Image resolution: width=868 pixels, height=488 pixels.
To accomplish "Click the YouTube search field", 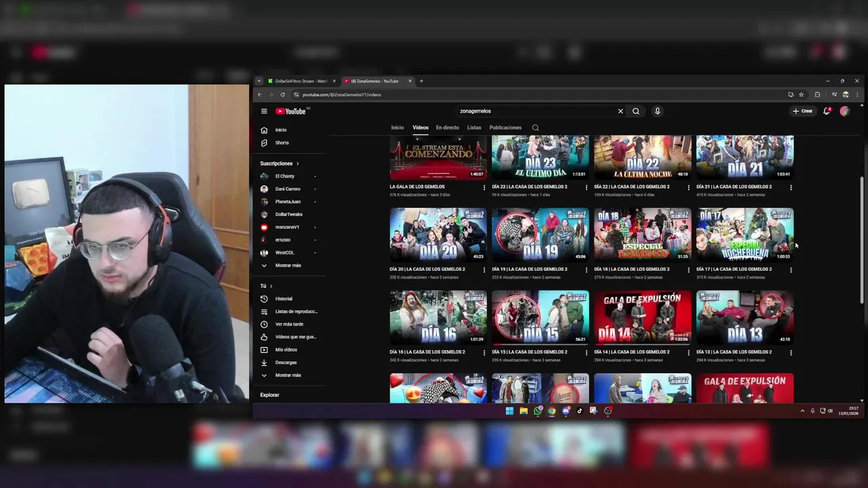I will [x=536, y=111].
